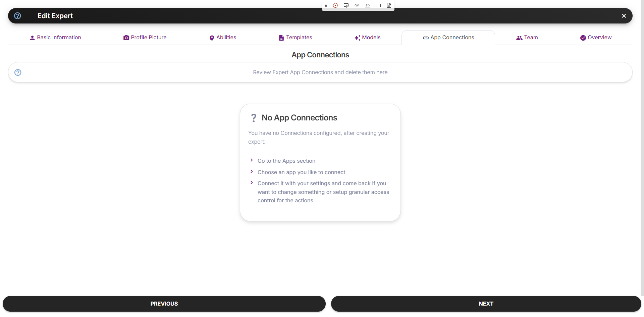The height and width of the screenshot is (317, 644).
Task: Open the code script file tool
Action: (x=389, y=5)
